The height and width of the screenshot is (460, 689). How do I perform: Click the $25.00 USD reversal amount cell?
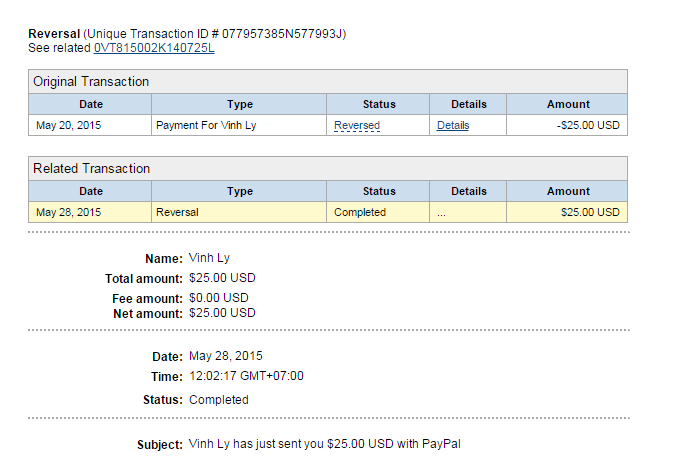click(590, 212)
